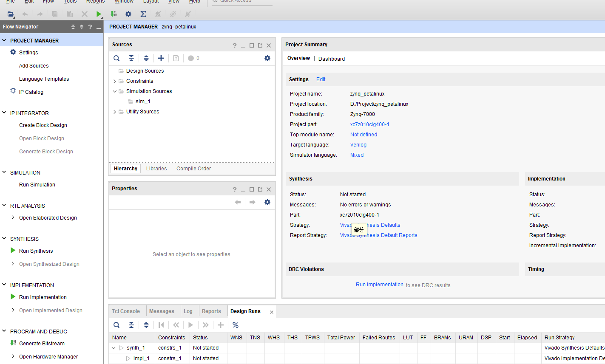The width and height of the screenshot is (605, 364).
Task: Launch runs with Design Runs play icon
Action: click(x=191, y=325)
